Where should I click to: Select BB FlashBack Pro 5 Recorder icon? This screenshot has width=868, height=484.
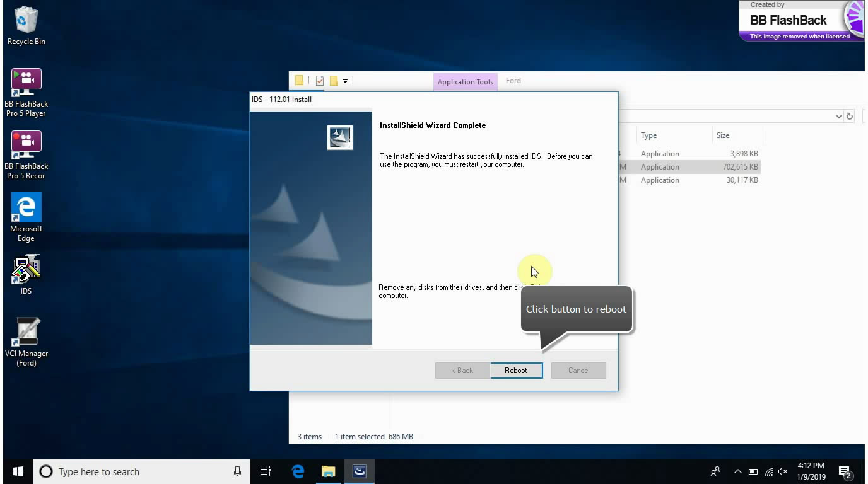[x=26, y=155]
